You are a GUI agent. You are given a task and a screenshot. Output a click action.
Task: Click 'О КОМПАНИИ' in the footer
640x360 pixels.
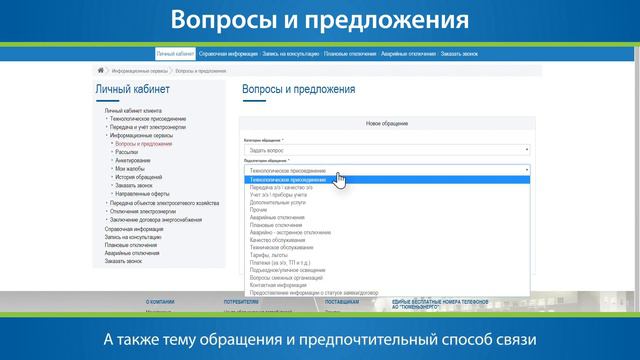pos(160,302)
